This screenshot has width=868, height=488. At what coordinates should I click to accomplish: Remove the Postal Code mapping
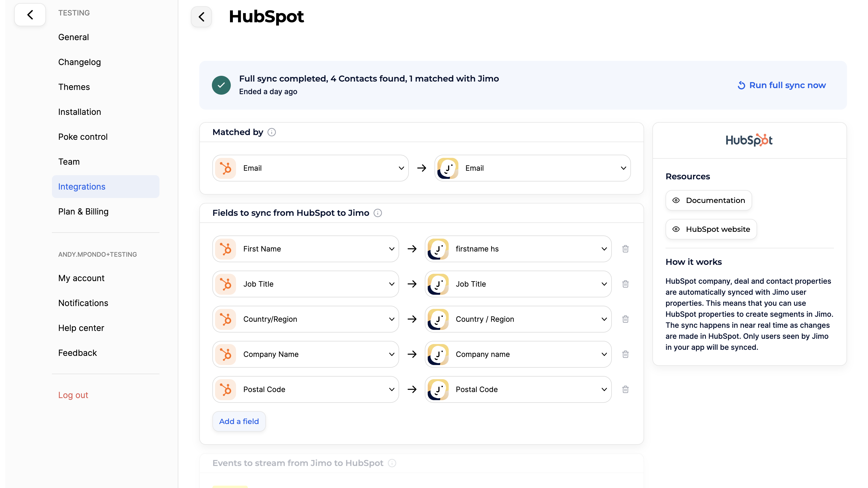pos(625,389)
